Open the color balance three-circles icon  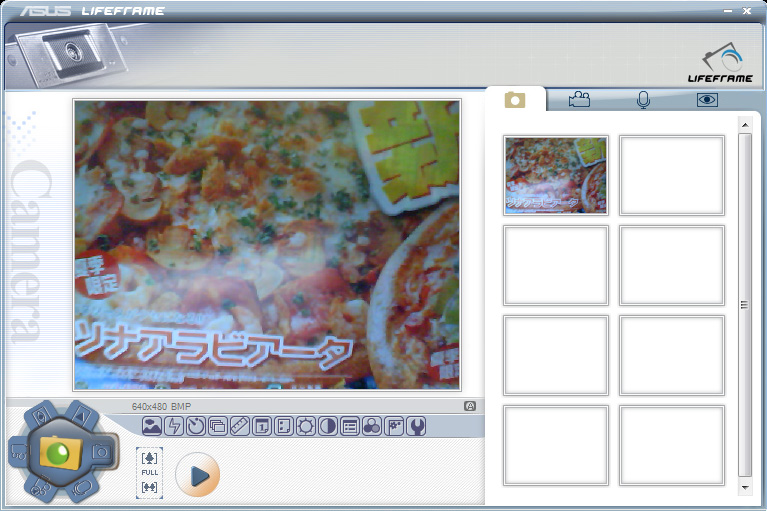click(x=372, y=426)
